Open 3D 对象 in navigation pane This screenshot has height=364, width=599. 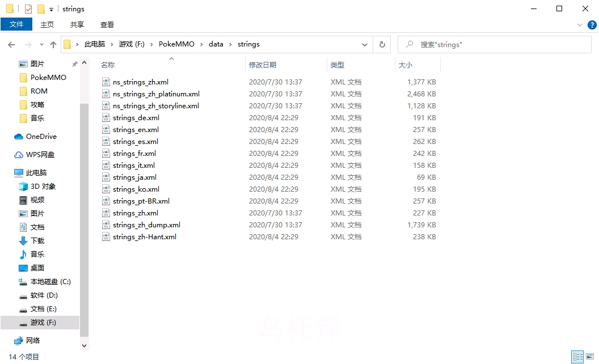tap(43, 187)
